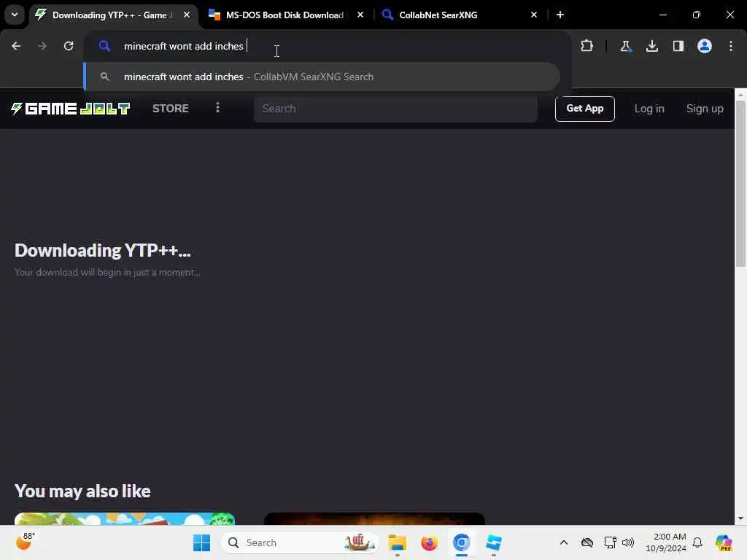Open the notifications bell icon

tap(697, 542)
